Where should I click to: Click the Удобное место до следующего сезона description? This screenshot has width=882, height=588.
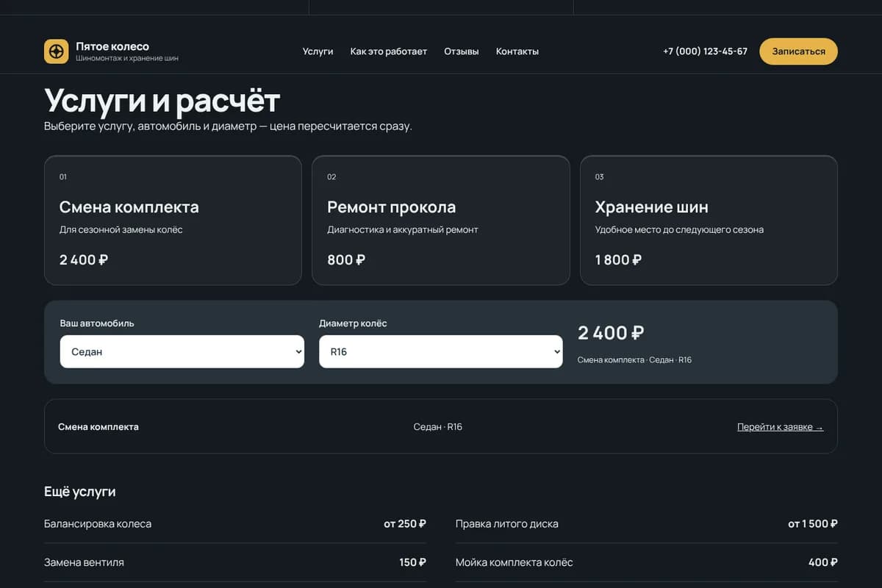[679, 230]
